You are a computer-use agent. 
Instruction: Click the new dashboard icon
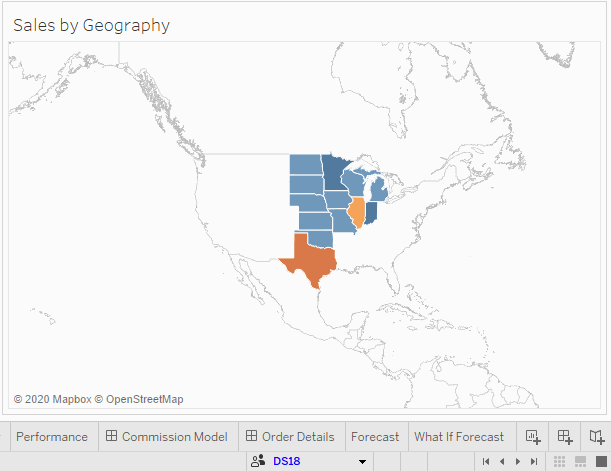[x=565, y=437]
